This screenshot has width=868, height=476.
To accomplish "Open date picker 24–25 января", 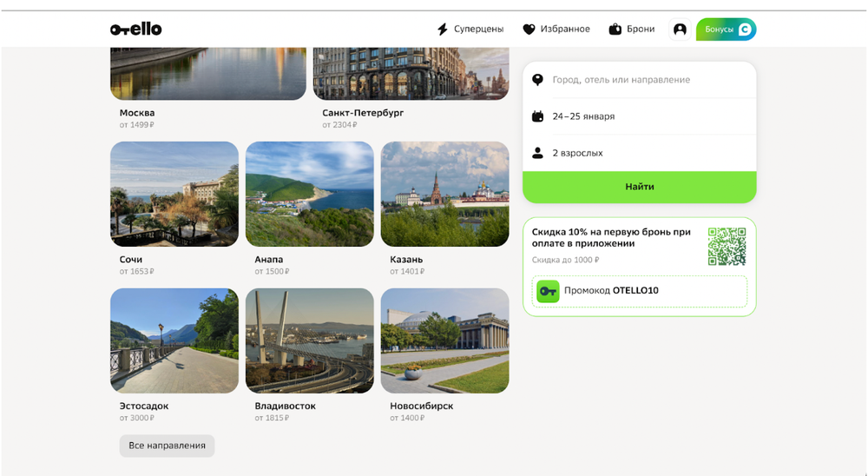I will click(640, 116).
